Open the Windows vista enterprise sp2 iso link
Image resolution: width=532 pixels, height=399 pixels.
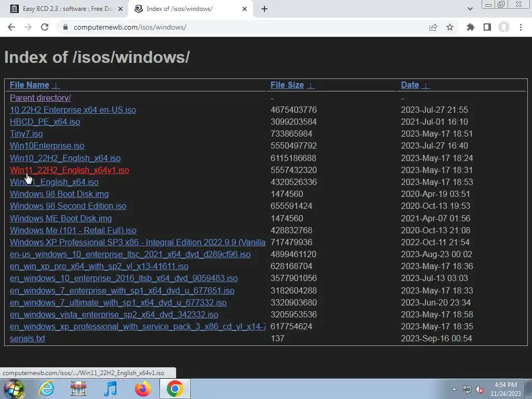[114, 314]
